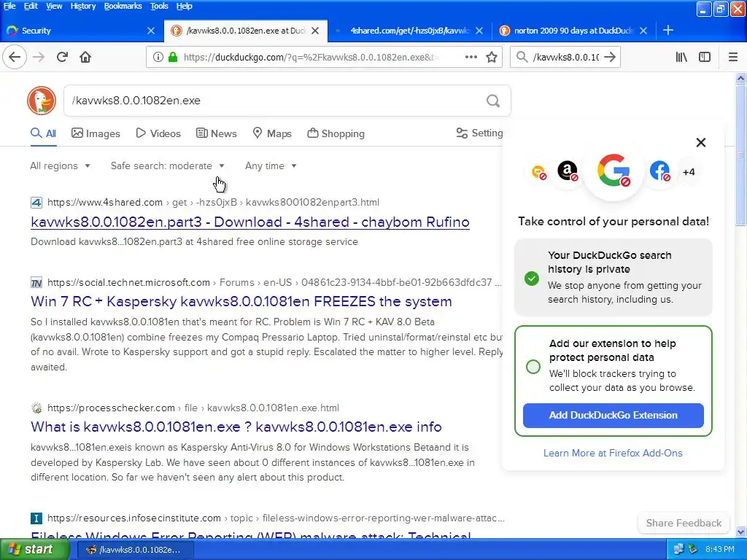Select the /kavwks8.0.0.1082e taskbar window button
Image resolution: width=747 pixels, height=560 pixels.
point(134,550)
